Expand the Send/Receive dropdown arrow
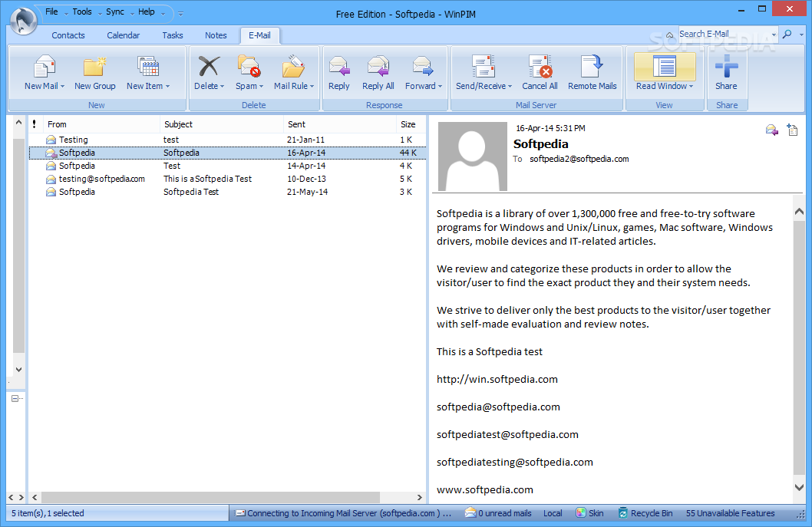The width and height of the screenshot is (812, 527). tap(510, 87)
